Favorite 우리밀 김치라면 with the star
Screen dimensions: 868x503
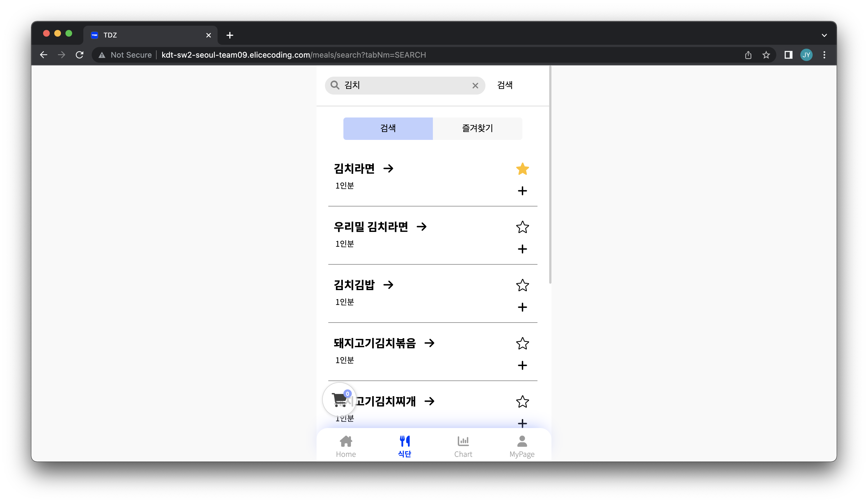(522, 227)
